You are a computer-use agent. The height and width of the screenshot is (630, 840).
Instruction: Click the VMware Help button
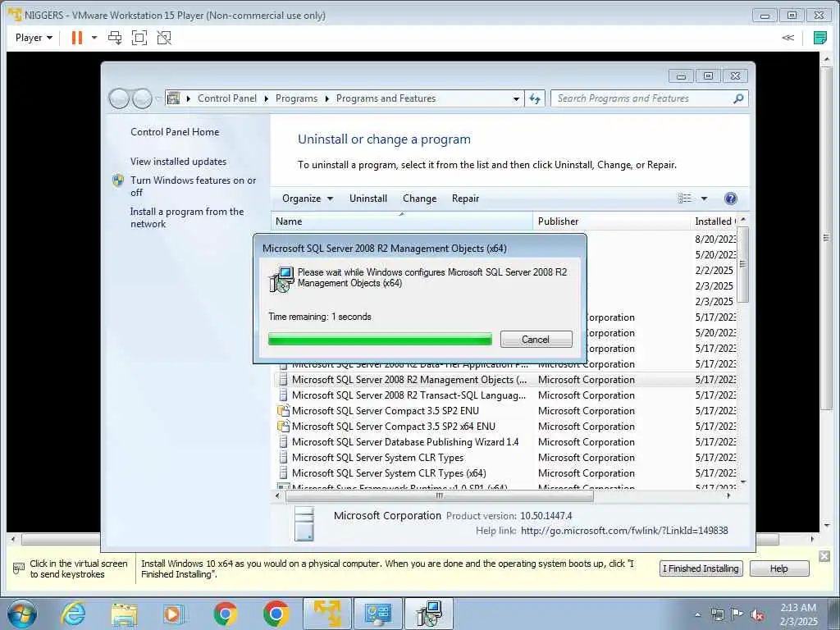click(x=779, y=568)
